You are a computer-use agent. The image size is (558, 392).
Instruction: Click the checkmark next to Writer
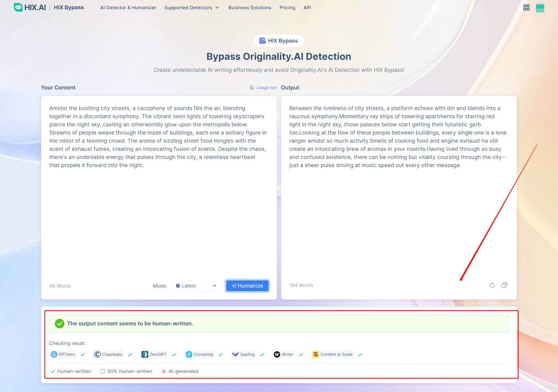[301, 355]
